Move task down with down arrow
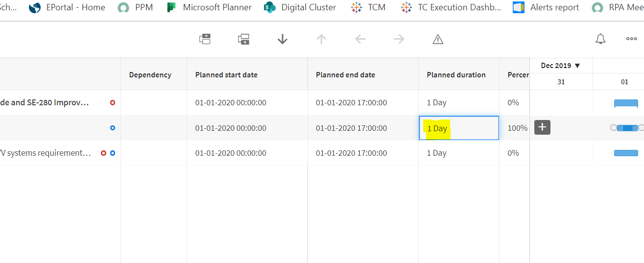The image size is (644, 263). [283, 39]
